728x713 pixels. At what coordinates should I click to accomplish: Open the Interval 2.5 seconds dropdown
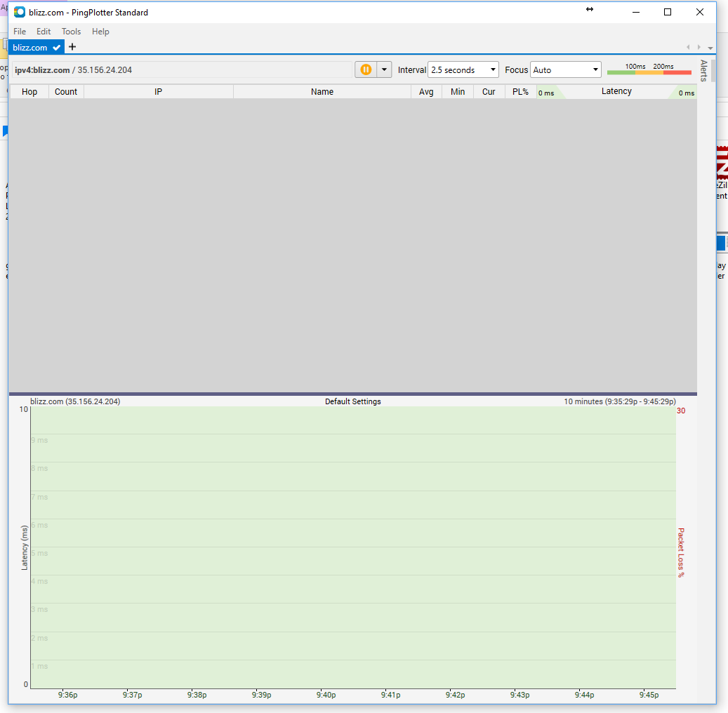[463, 69]
